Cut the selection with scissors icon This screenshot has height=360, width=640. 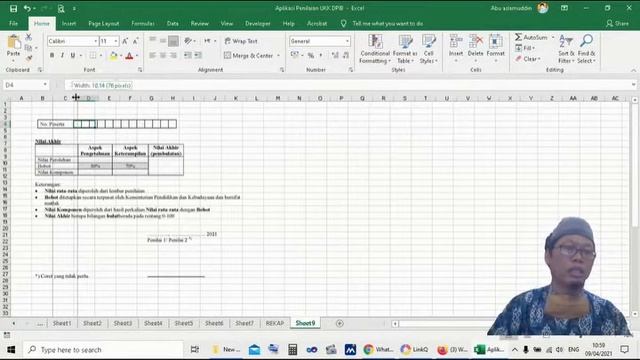29,37
